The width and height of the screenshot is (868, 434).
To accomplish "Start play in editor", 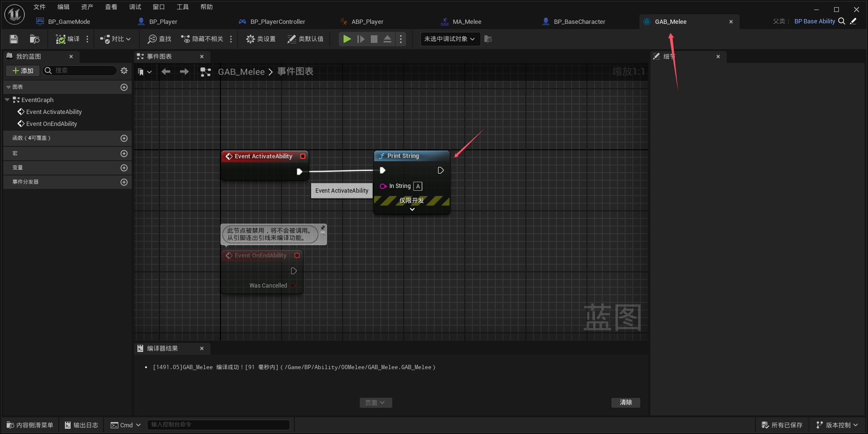I will pos(347,39).
